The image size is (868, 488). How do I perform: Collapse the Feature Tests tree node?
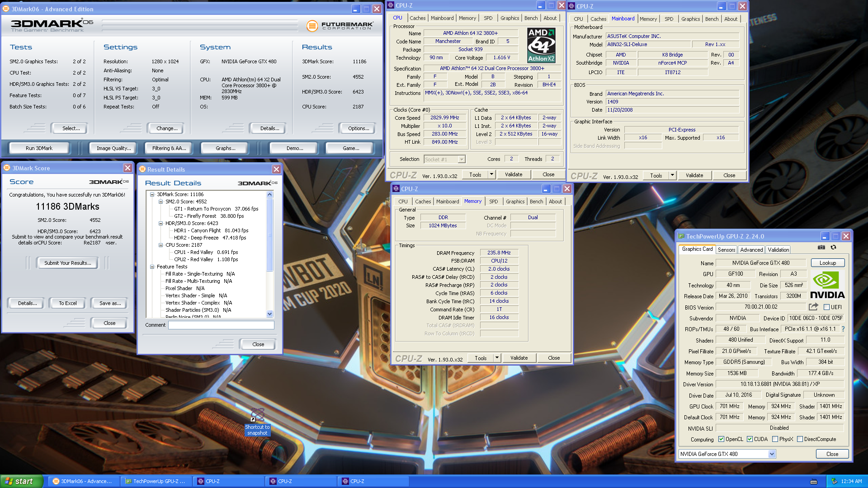(152, 267)
